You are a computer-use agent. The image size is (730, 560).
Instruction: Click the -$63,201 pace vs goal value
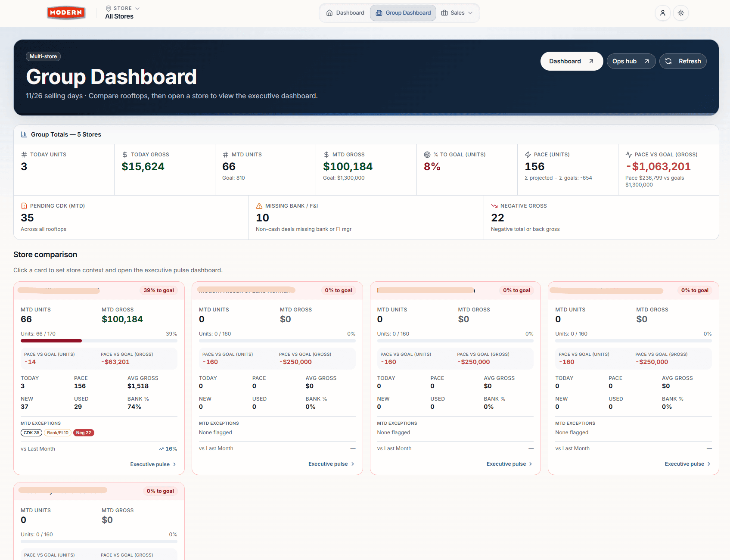(x=115, y=362)
